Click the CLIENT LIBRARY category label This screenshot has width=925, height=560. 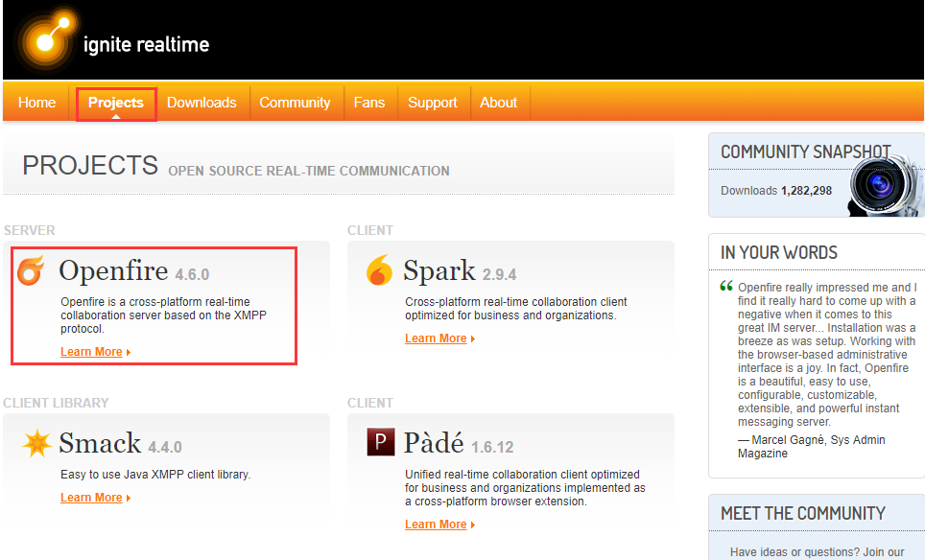56,403
